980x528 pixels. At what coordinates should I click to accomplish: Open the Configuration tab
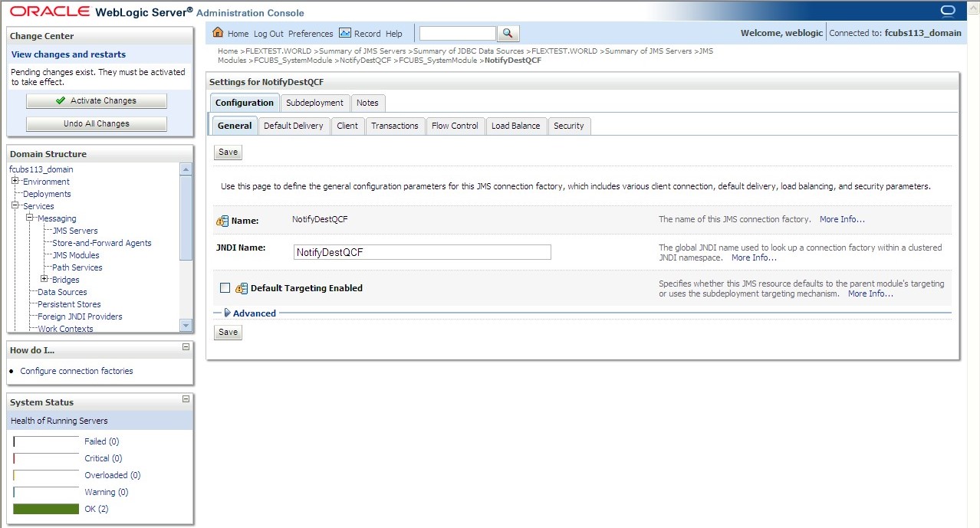[x=245, y=103]
